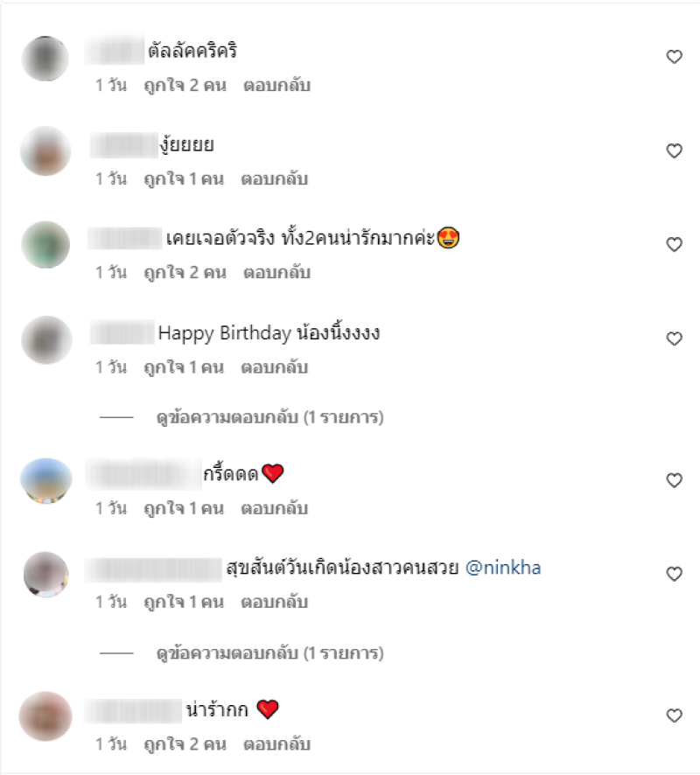
Task: Reply to the "กรี้ดดด" comment
Action: pyautogui.click(x=275, y=508)
